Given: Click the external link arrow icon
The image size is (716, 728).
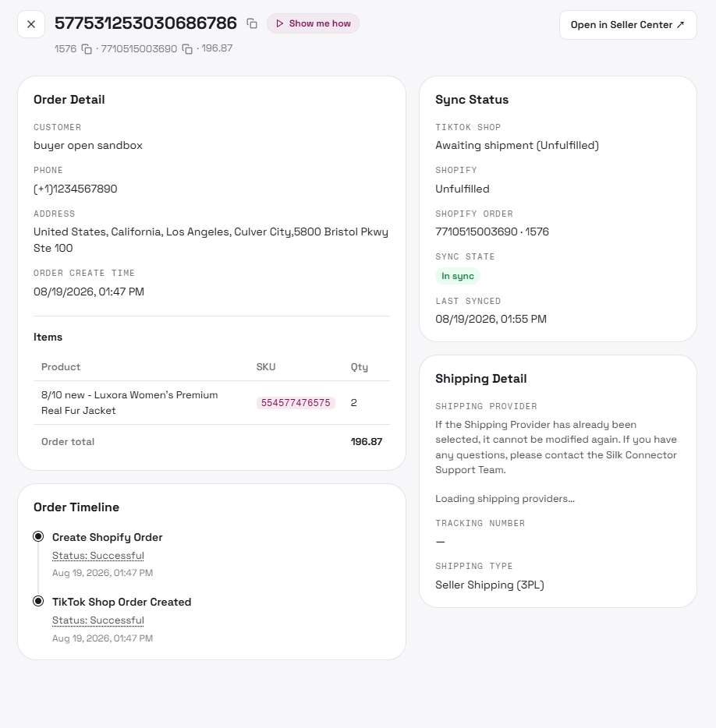Looking at the screenshot, I should pos(680,25).
